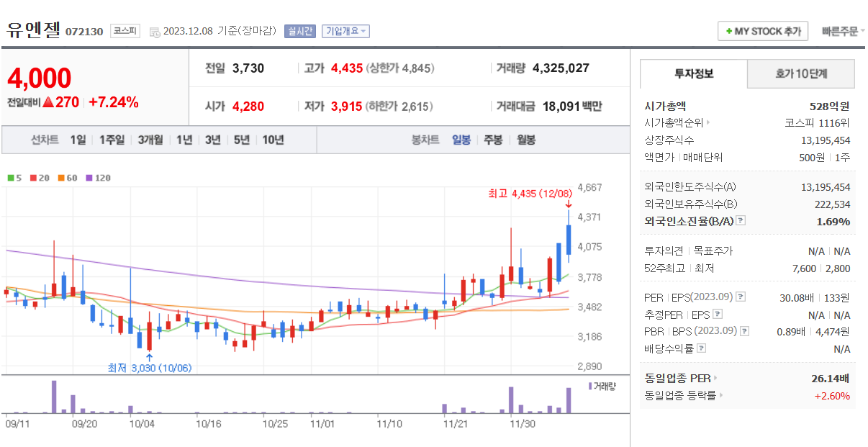This screenshot has height=447, width=868.
Task: Switch to the 호가 10단계 tab
Action: click(801, 73)
